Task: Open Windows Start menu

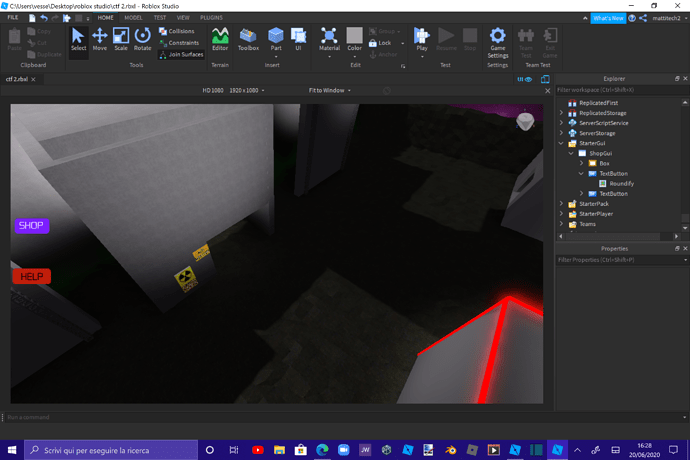Action: tap(12, 450)
